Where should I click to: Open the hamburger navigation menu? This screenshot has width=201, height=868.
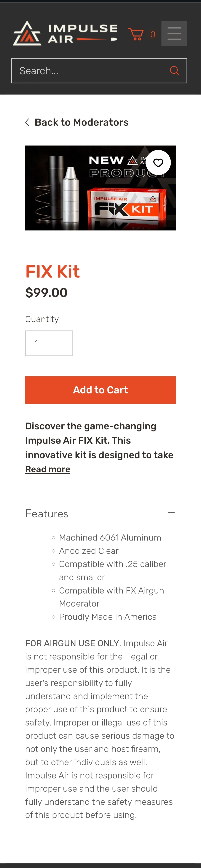(174, 33)
